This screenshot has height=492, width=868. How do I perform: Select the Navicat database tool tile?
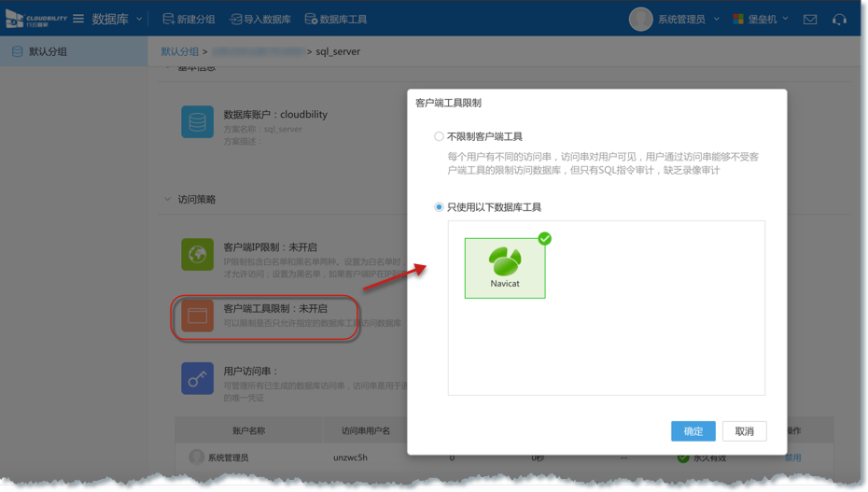(505, 268)
